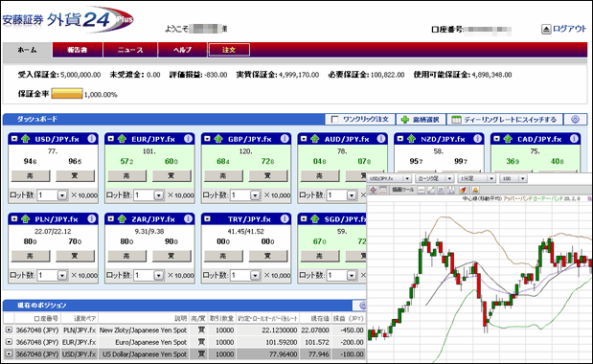Open GBP/JPY.fx panel menu arrow

coord(207,139)
